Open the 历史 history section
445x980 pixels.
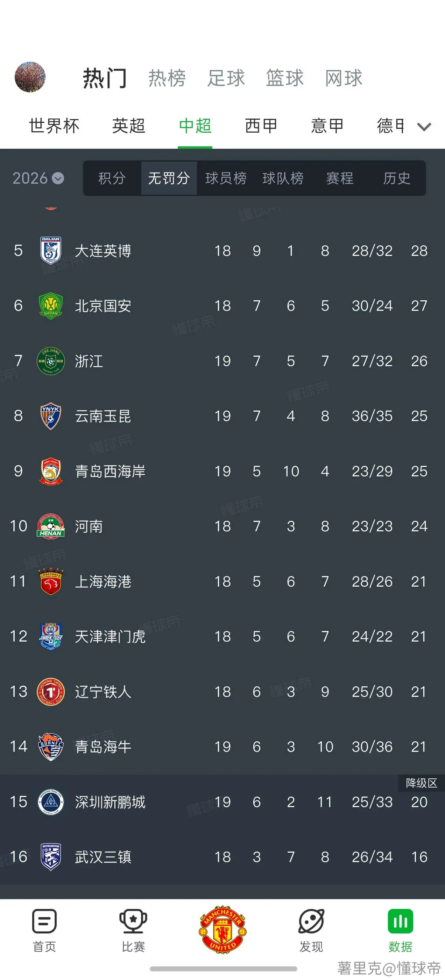[x=397, y=178]
